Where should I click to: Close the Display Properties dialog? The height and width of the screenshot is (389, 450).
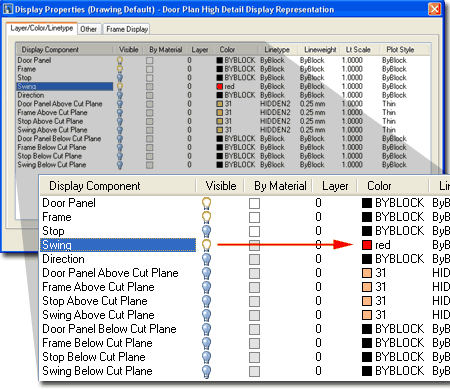point(434,9)
